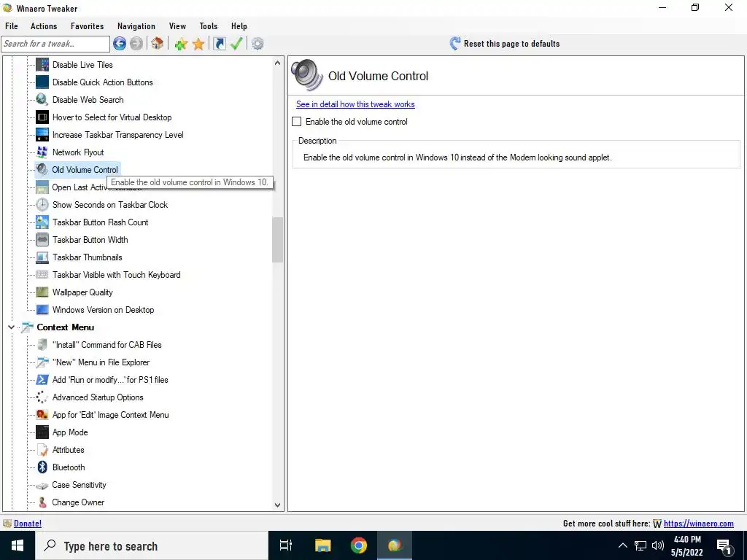Click the Windows 'Type here to search' box
This screenshot has width=747, height=560.
coord(152,545)
